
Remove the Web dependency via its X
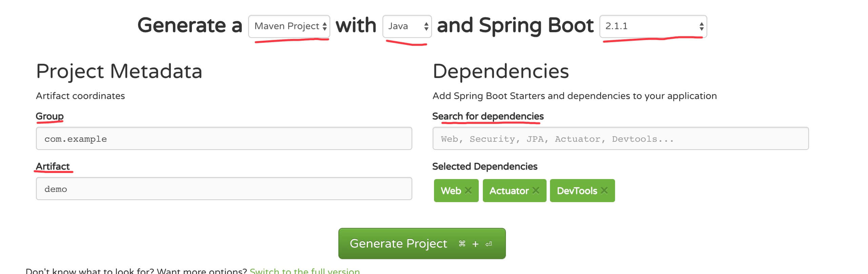(x=468, y=190)
